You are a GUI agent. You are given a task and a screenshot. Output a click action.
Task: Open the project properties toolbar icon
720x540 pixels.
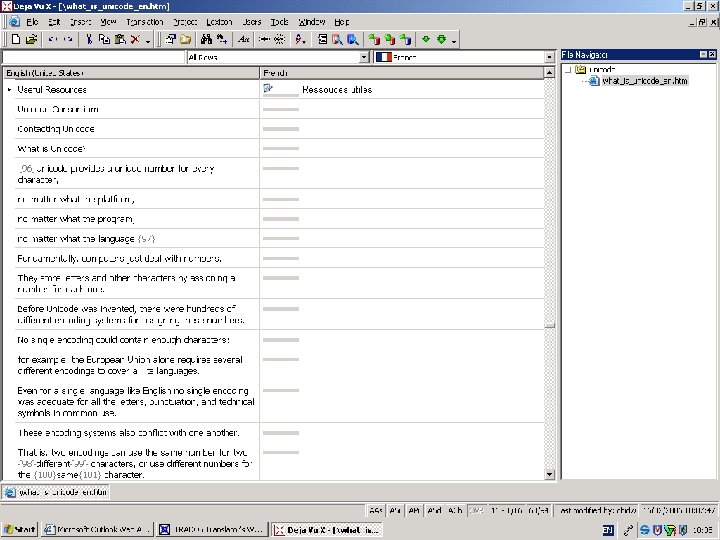tap(170, 39)
